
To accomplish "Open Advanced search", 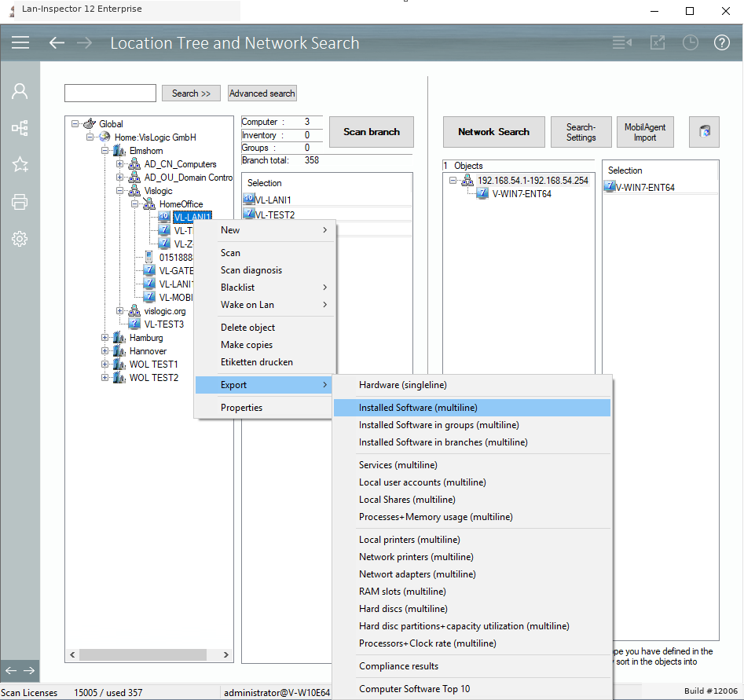I will [262, 93].
